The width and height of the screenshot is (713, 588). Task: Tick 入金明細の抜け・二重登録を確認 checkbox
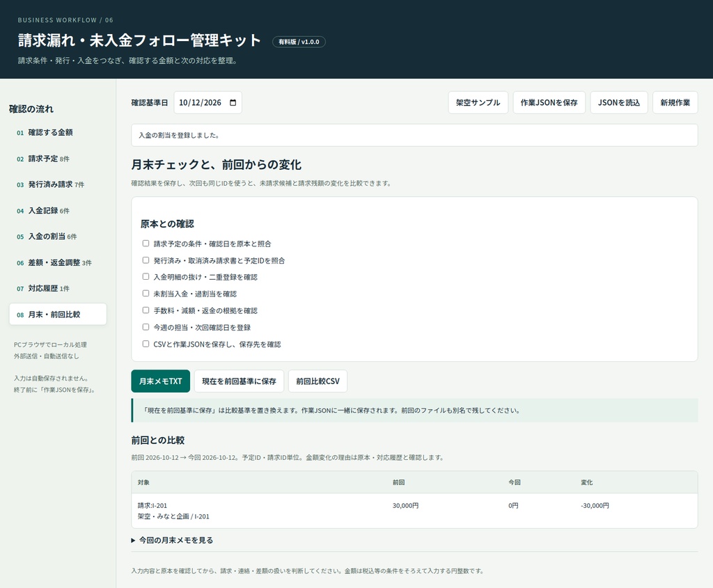146,277
